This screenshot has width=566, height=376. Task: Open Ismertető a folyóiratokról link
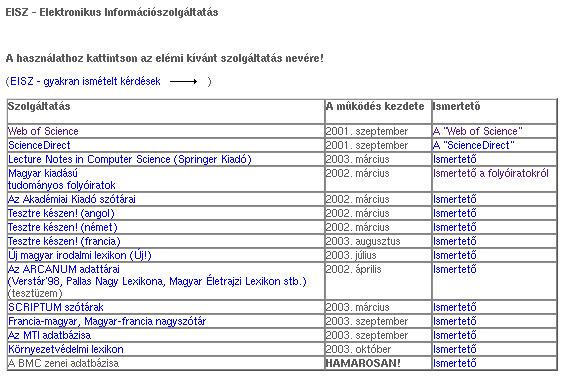(491, 174)
